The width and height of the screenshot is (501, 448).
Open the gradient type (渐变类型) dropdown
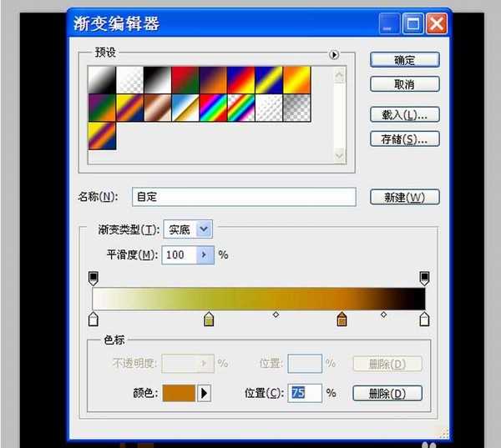pyautogui.click(x=205, y=229)
